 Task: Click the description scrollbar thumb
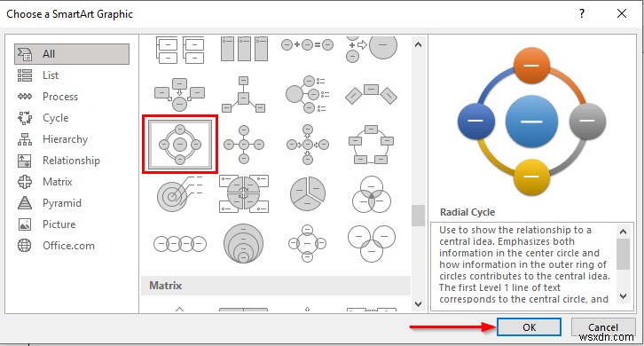coord(623,254)
